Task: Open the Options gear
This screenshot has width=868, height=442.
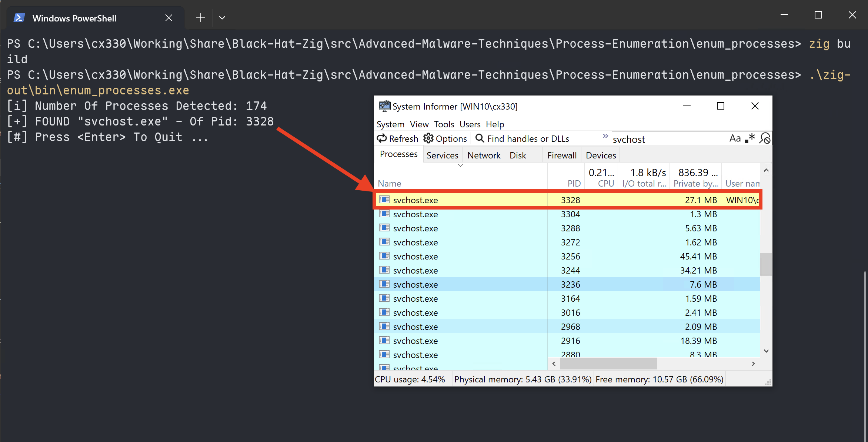Action: pyautogui.click(x=428, y=138)
